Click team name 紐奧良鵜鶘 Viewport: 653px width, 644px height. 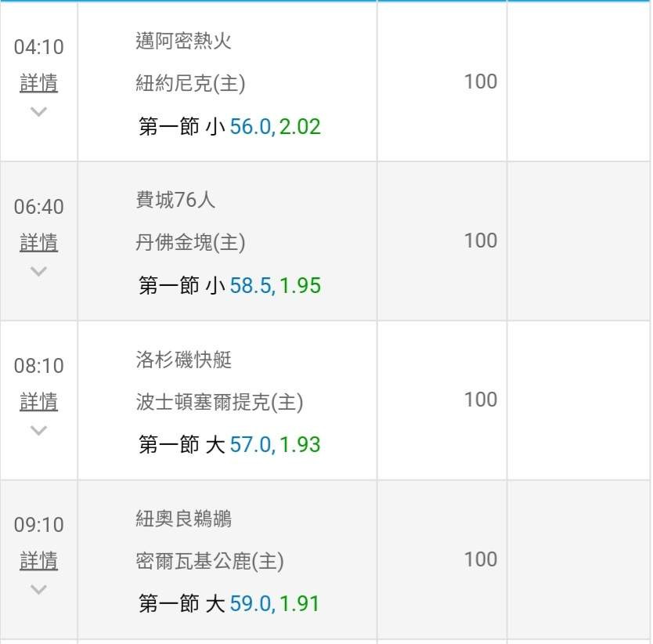click(x=183, y=519)
